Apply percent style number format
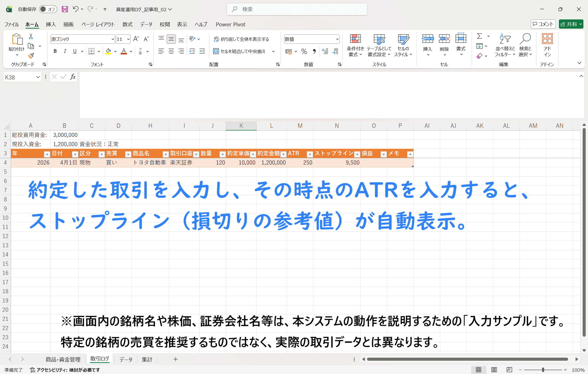Image resolution: width=588 pixels, height=374 pixels. [x=304, y=51]
